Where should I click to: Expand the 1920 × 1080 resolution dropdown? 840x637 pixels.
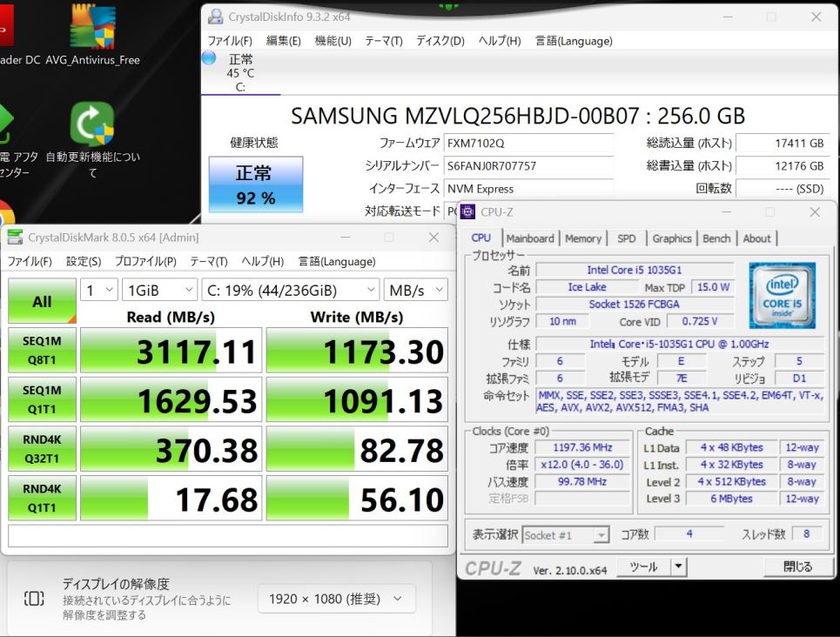[x=336, y=599]
